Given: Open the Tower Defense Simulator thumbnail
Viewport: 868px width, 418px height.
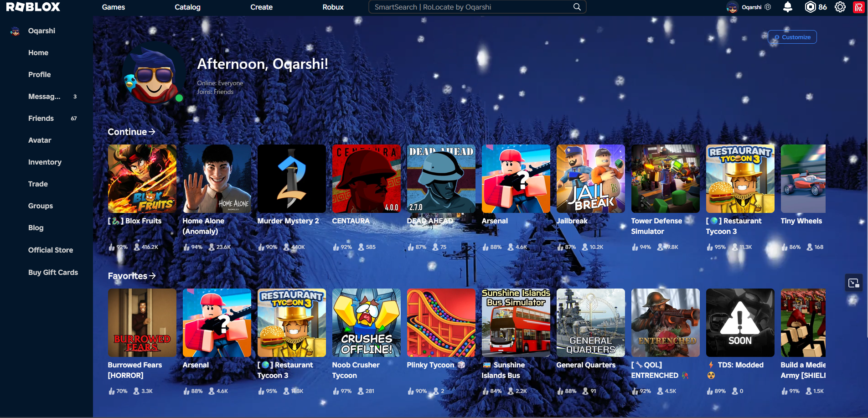Looking at the screenshot, I should pos(666,179).
